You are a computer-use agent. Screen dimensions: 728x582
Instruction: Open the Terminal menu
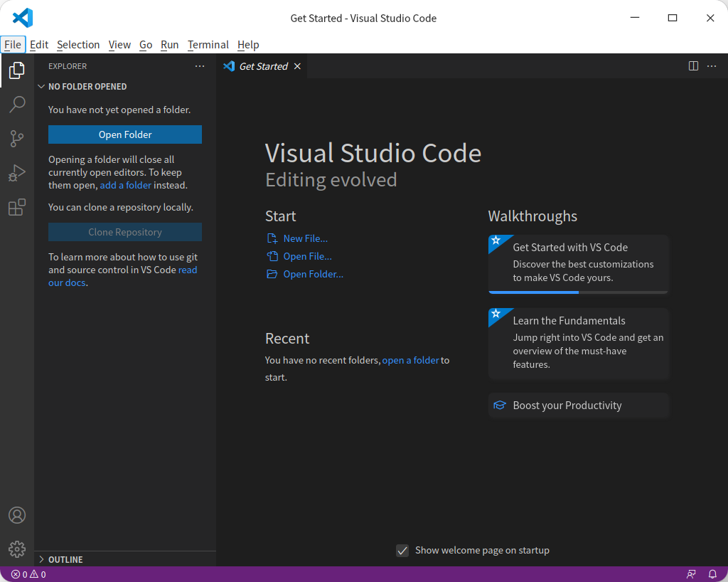point(208,45)
